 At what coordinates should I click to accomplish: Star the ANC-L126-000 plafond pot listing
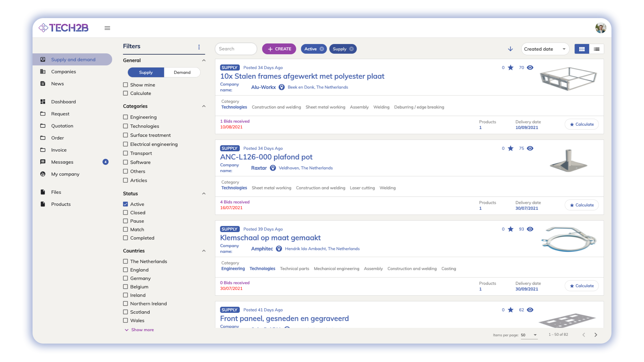[x=511, y=148]
